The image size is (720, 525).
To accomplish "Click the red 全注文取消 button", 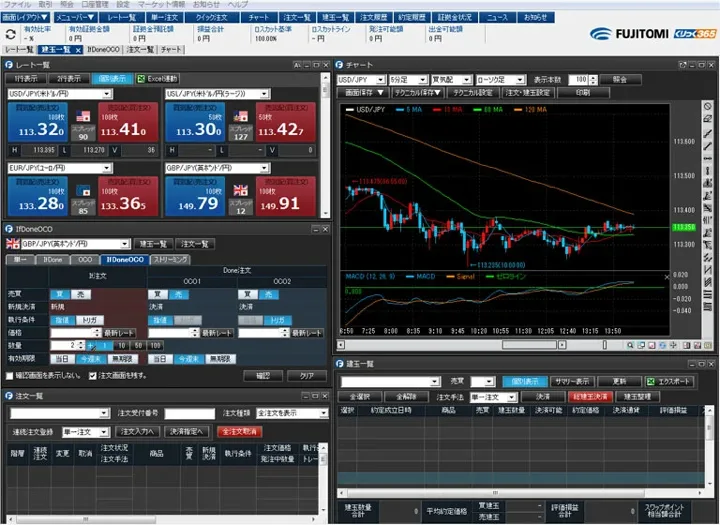I will (239, 432).
